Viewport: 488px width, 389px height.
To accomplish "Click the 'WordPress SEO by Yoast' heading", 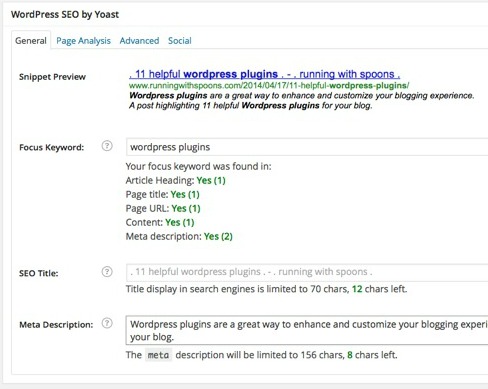I will click(x=65, y=15).
